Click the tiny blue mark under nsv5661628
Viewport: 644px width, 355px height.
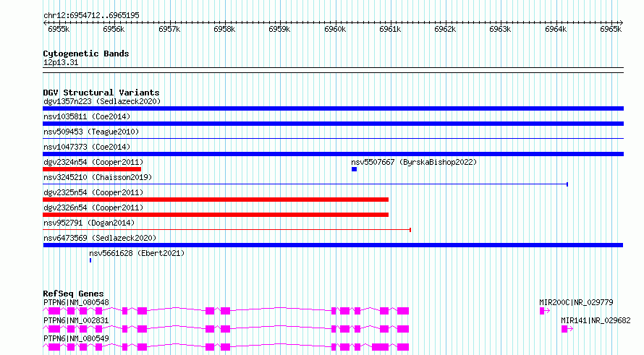(x=90, y=260)
